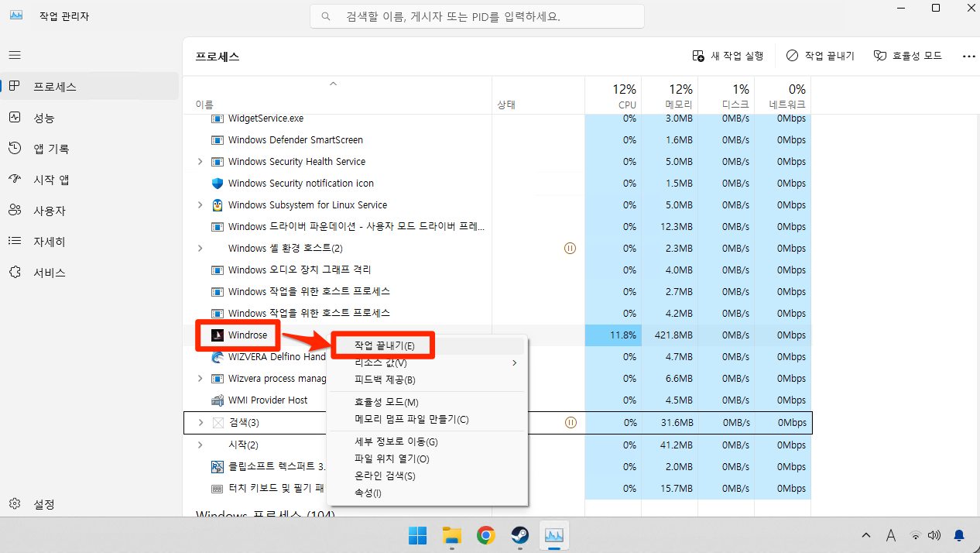Click the 터치 키보드 keyboard icon
Viewport: 980px width, 553px height.
click(x=218, y=489)
